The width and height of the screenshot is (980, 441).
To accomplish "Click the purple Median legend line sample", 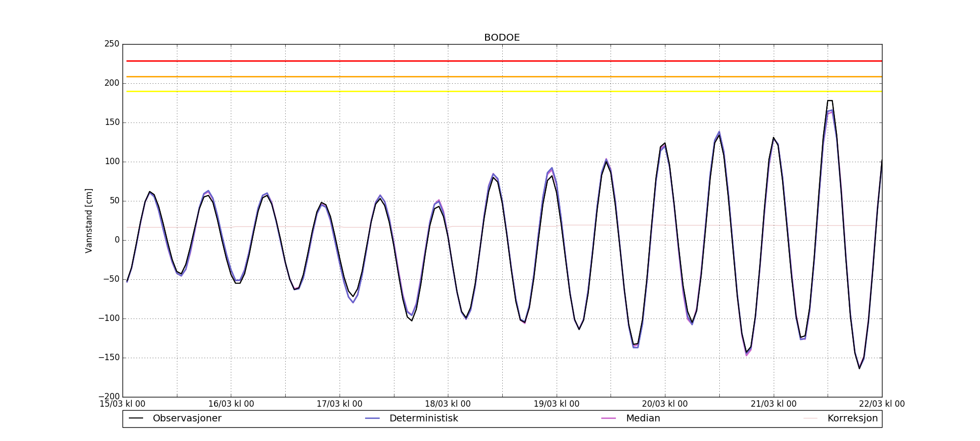I will [x=609, y=418].
